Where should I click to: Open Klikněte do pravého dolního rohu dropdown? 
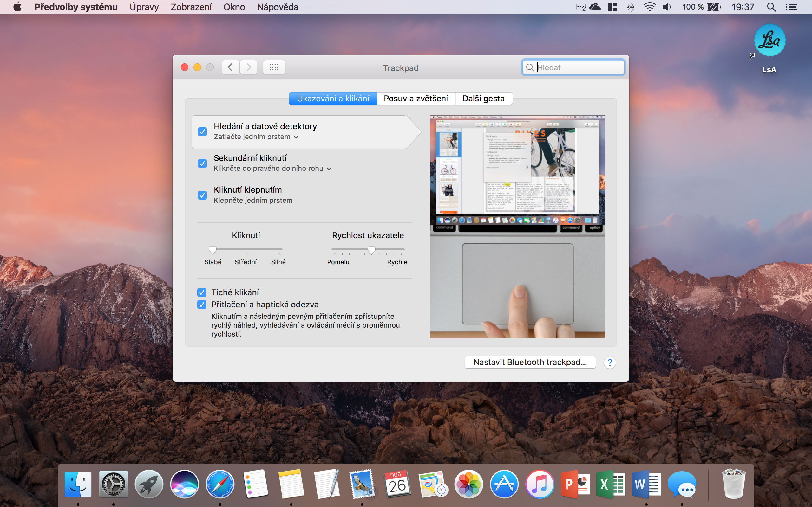272,169
